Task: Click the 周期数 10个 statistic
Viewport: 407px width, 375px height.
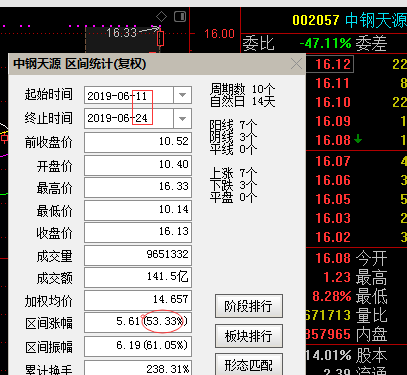Action: [242, 89]
